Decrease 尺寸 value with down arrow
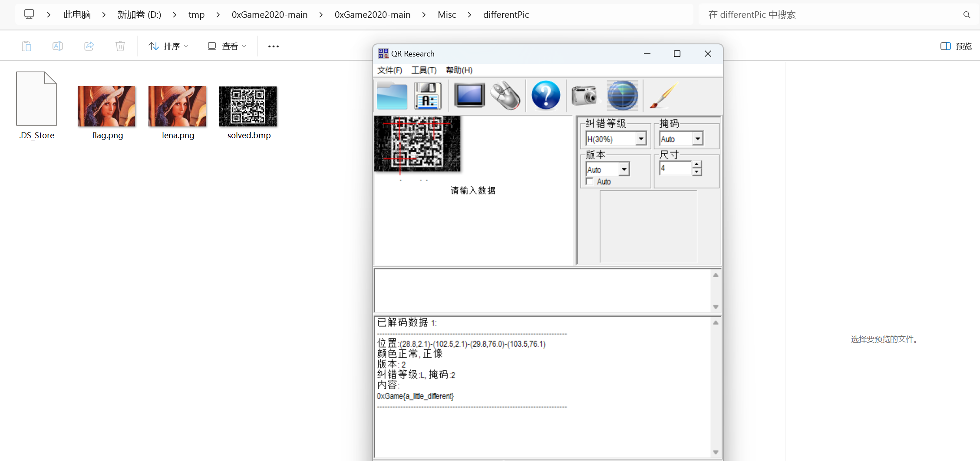 pyautogui.click(x=697, y=172)
